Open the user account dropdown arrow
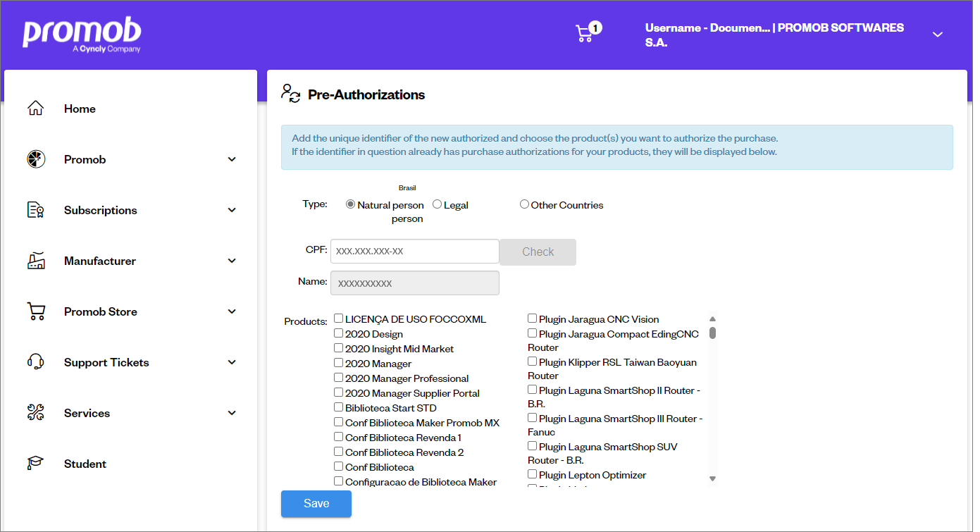Screen dimensions: 980x532 [938, 35]
